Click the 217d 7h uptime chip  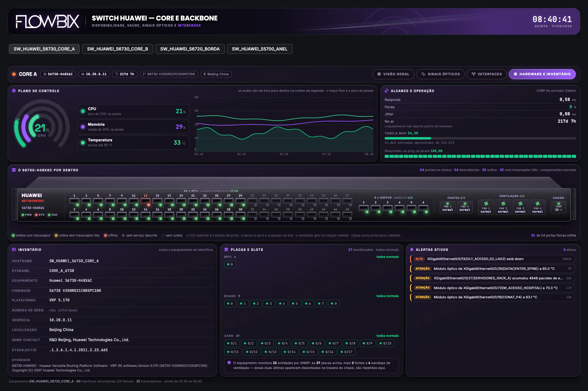(125, 74)
